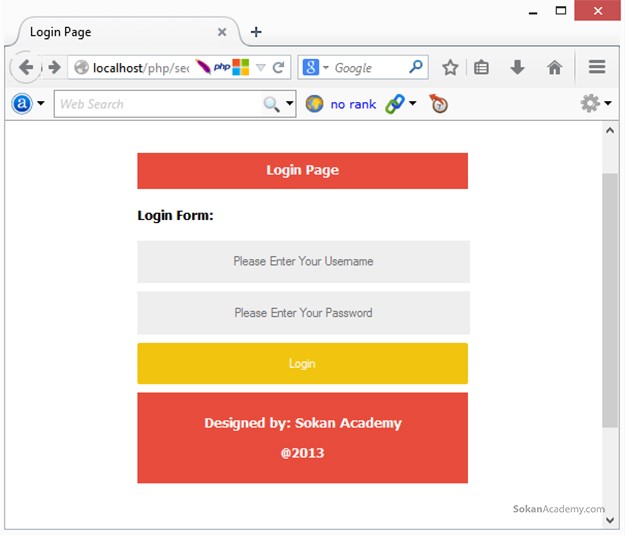Expand the Web Search magnifier dropdown

pos(290,103)
